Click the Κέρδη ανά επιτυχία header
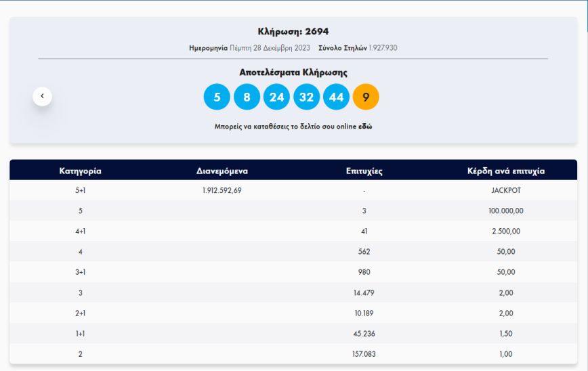 [x=505, y=171]
